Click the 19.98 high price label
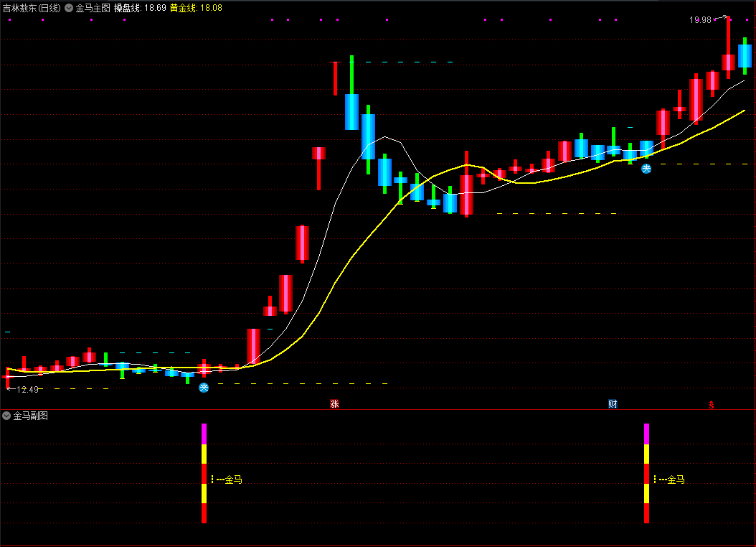The width and height of the screenshot is (756, 547). (700, 20)
